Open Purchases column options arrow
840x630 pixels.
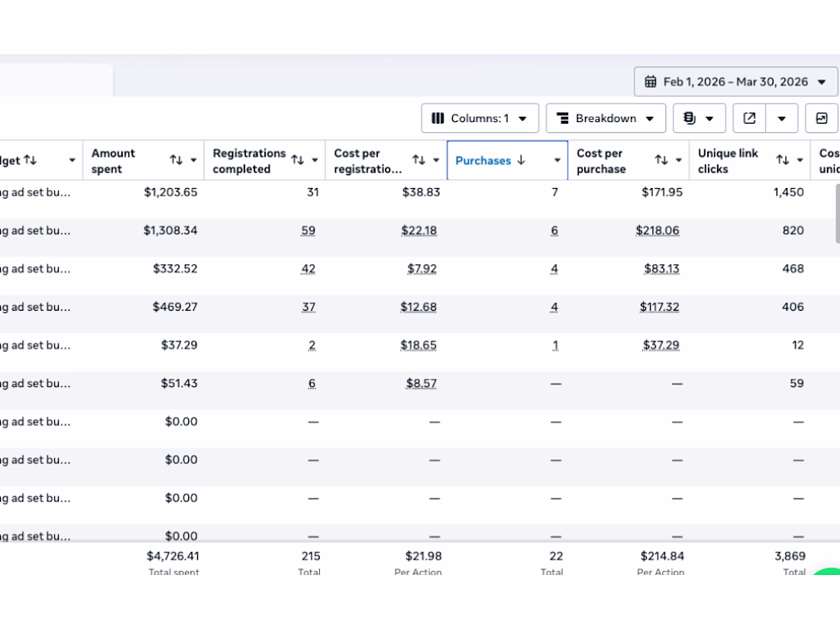point(557,160)
